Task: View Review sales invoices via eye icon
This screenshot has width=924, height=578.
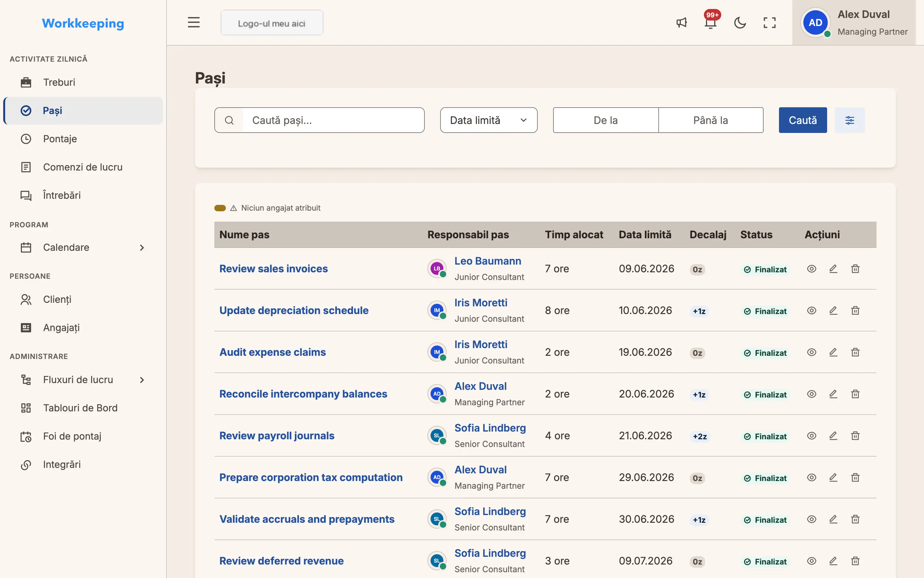Action: coord(811,269)
